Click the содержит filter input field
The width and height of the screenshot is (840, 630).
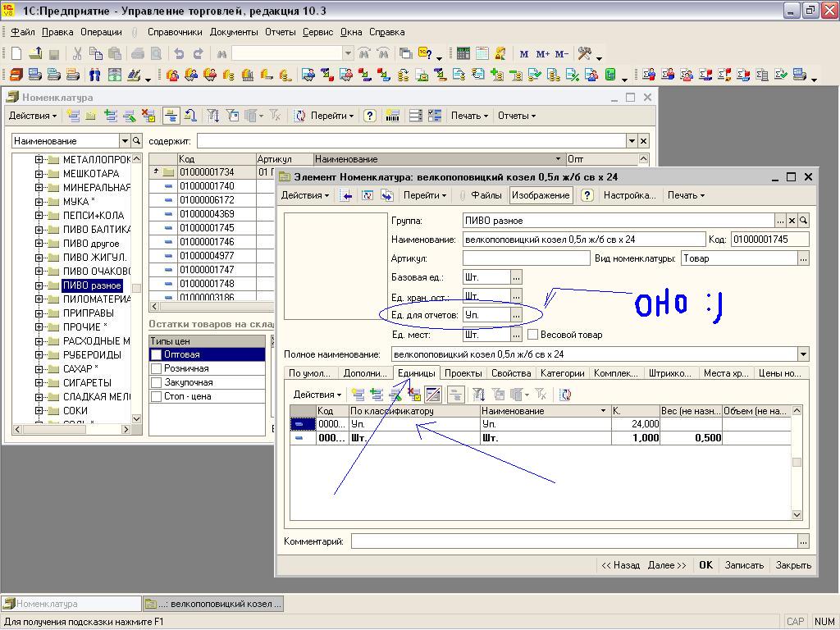click(412, 141)
